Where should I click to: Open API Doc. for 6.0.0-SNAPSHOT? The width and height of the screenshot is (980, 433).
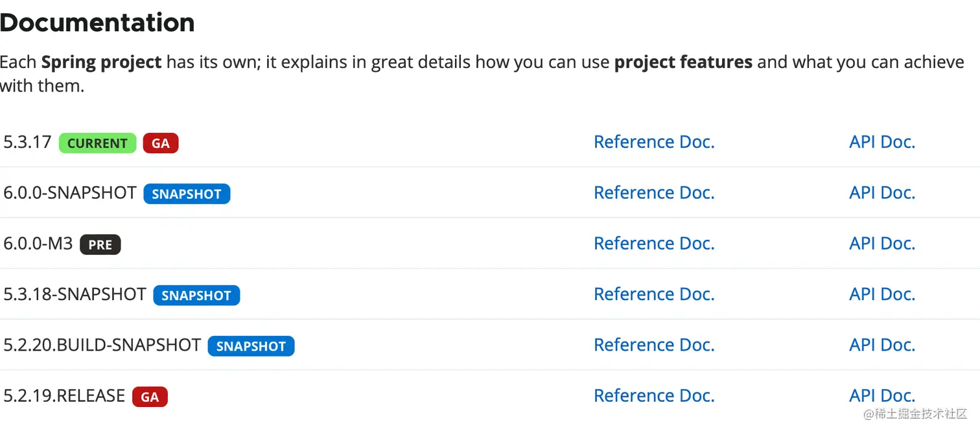coord(881,193)
